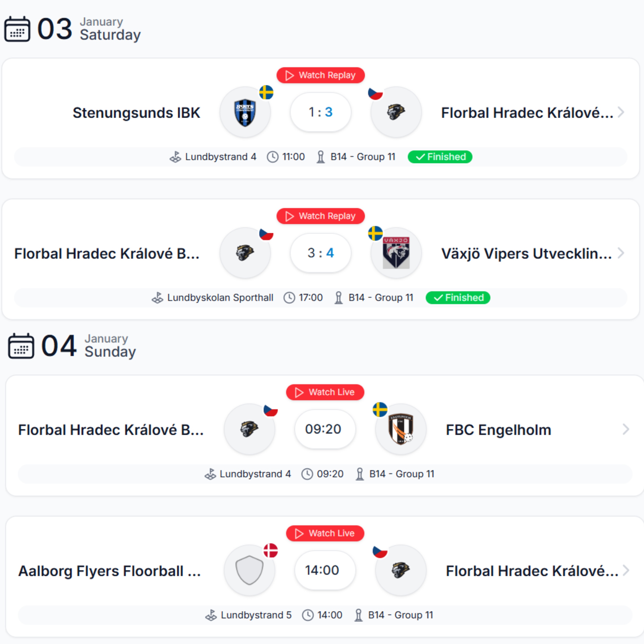Click the Danish flag badge on Aalborg
644x644 pixels.
click(271, 550)
